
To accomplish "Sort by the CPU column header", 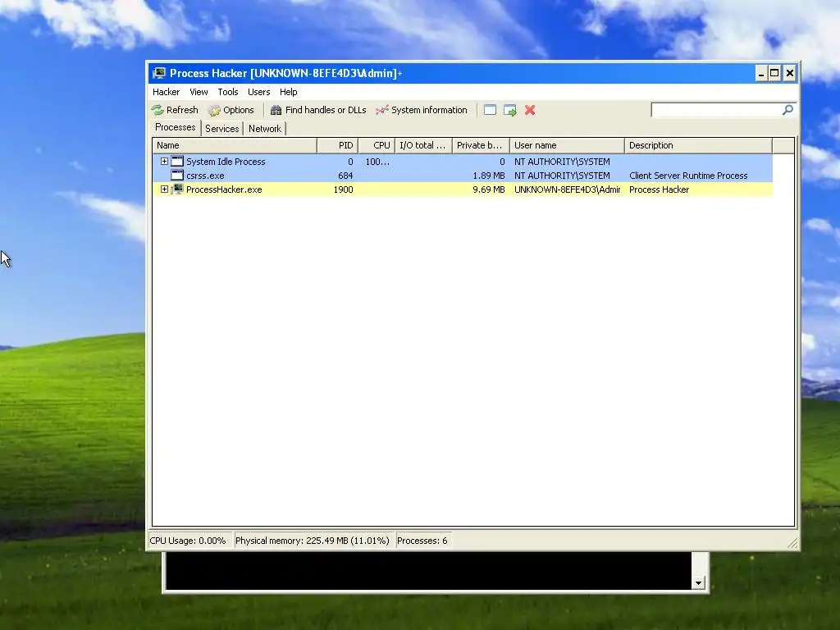I will point(377,145).
